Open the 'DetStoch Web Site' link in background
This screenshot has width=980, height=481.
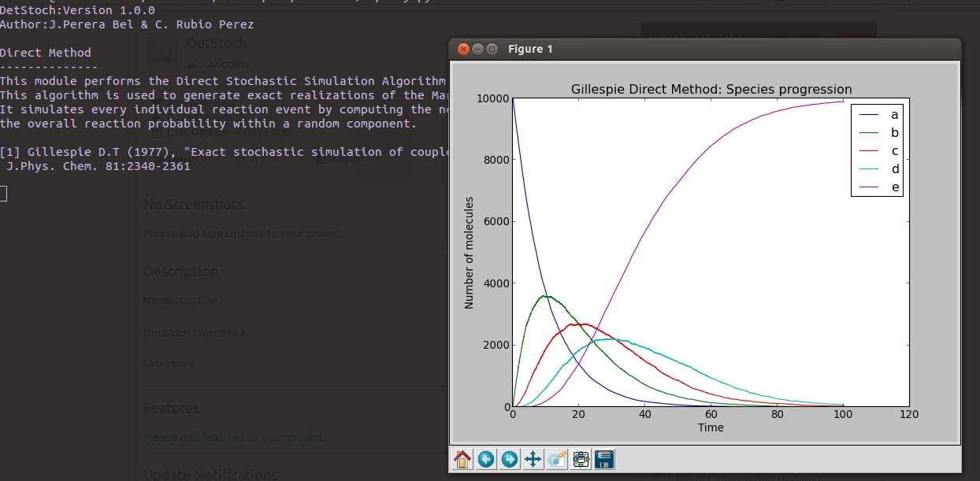pos(194,332)
